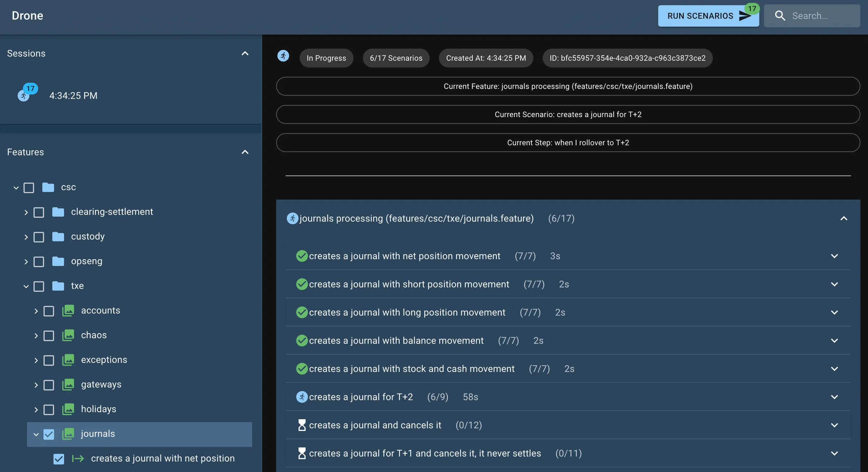This screenshot has width=868, height=472.
Task: Click the scenario arrow icon in the tree
Action: (78, 459)
